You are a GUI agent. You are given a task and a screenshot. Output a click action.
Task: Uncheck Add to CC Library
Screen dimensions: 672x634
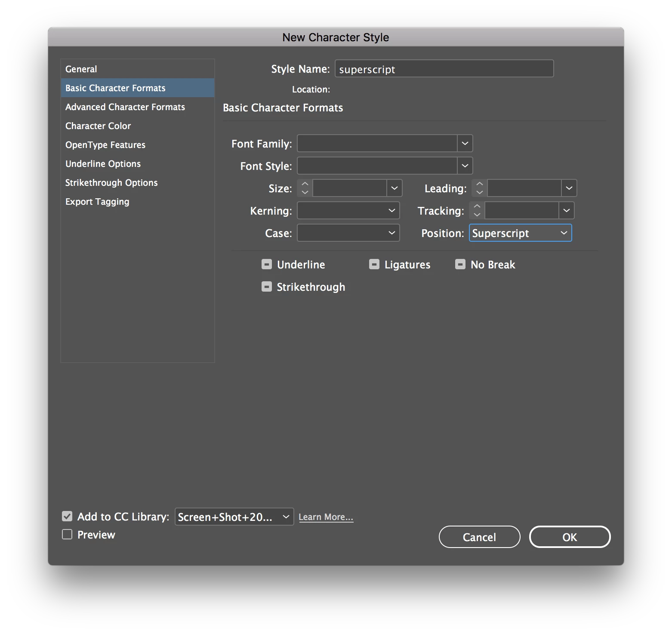(67, 516)
